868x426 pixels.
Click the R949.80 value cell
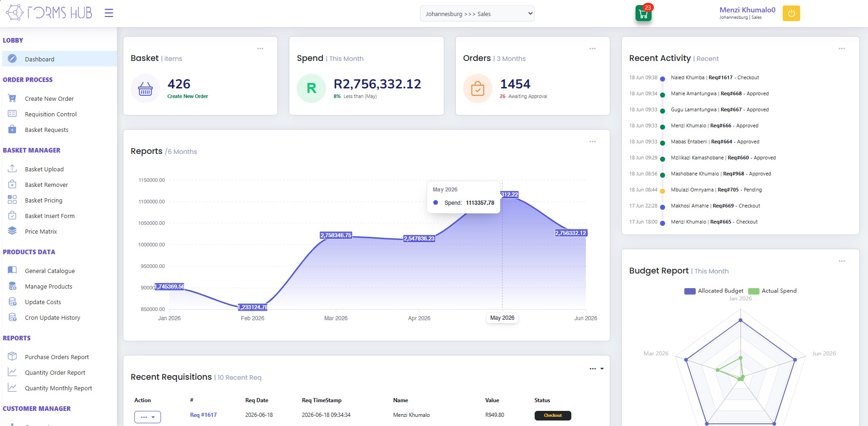point(494,415)
